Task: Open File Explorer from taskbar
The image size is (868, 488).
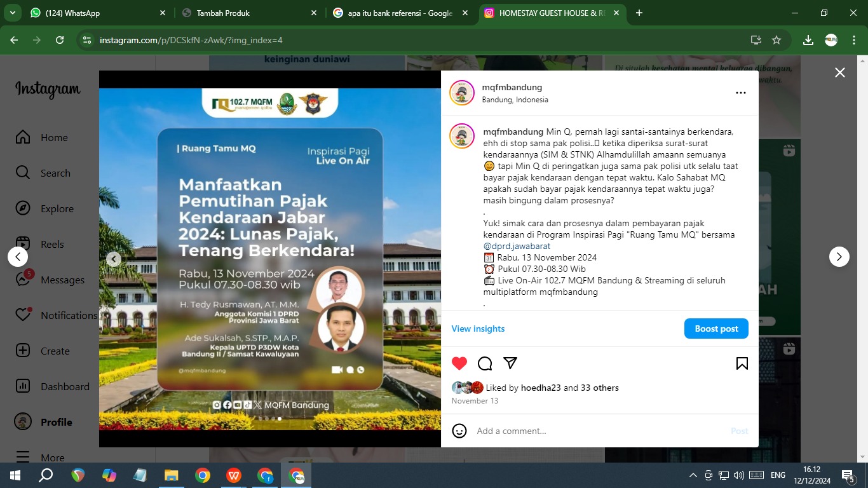Action: coord(172,475)
